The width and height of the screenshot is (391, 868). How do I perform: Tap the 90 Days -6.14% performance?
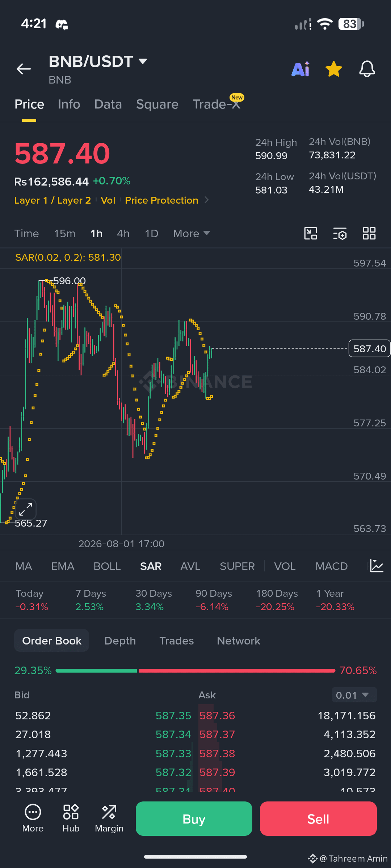pos(214,600)
